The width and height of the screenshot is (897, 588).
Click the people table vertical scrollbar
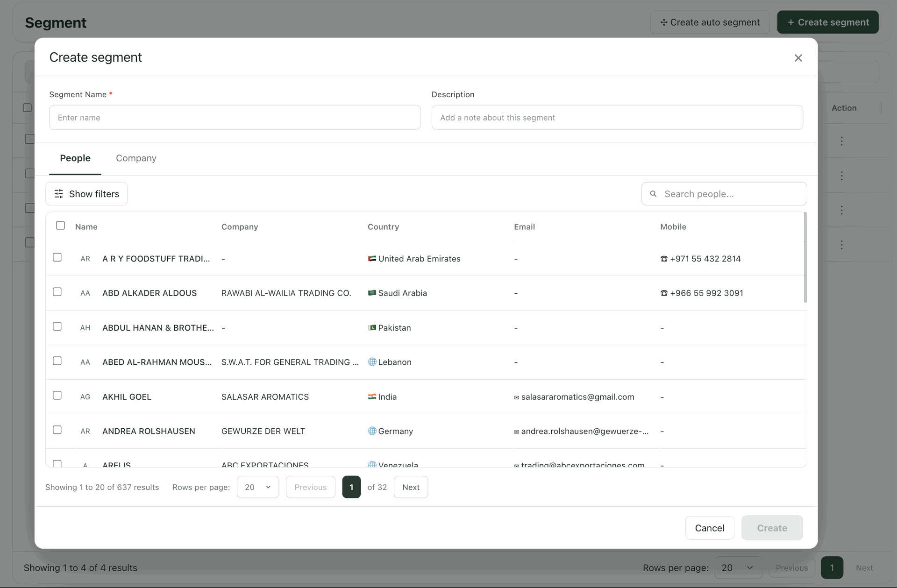805,257
